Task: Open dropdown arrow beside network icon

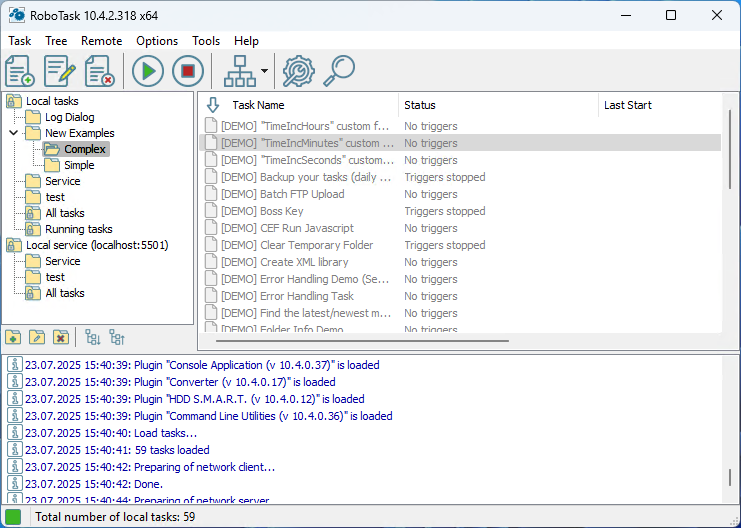Action: 264,71
